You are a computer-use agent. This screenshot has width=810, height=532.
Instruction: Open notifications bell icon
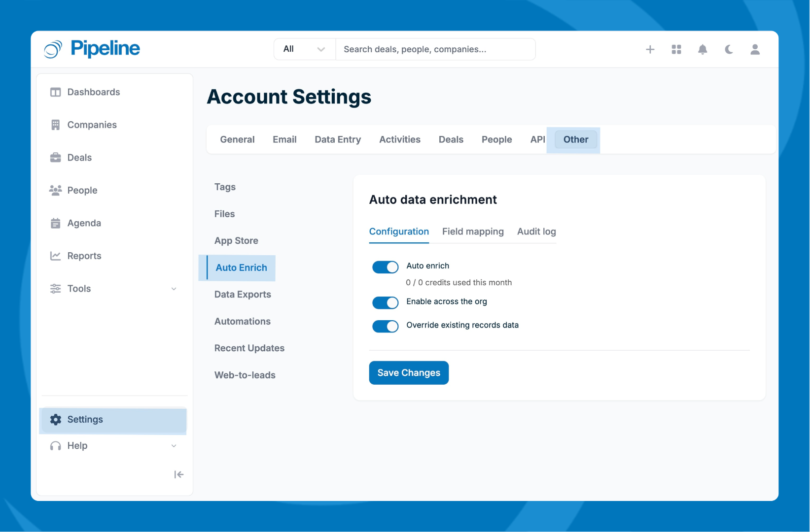(x=702, y=49)
